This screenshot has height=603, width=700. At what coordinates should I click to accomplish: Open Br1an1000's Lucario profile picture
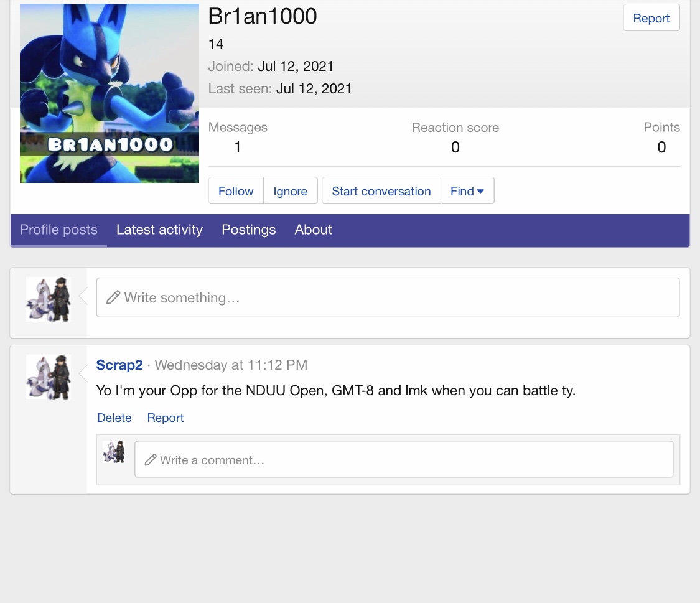pyautogui.click(x=110, y=93)
